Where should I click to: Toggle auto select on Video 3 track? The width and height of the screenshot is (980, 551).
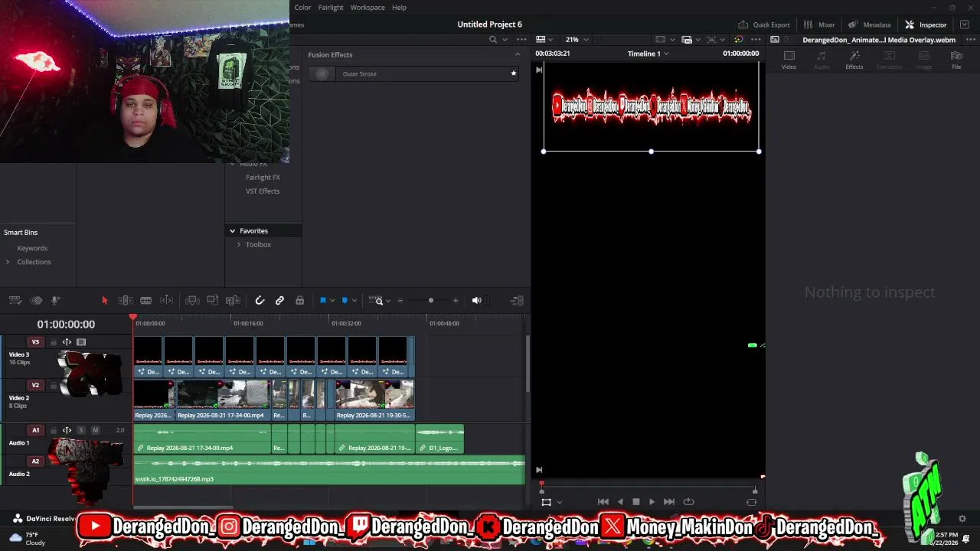coord(67,342)
